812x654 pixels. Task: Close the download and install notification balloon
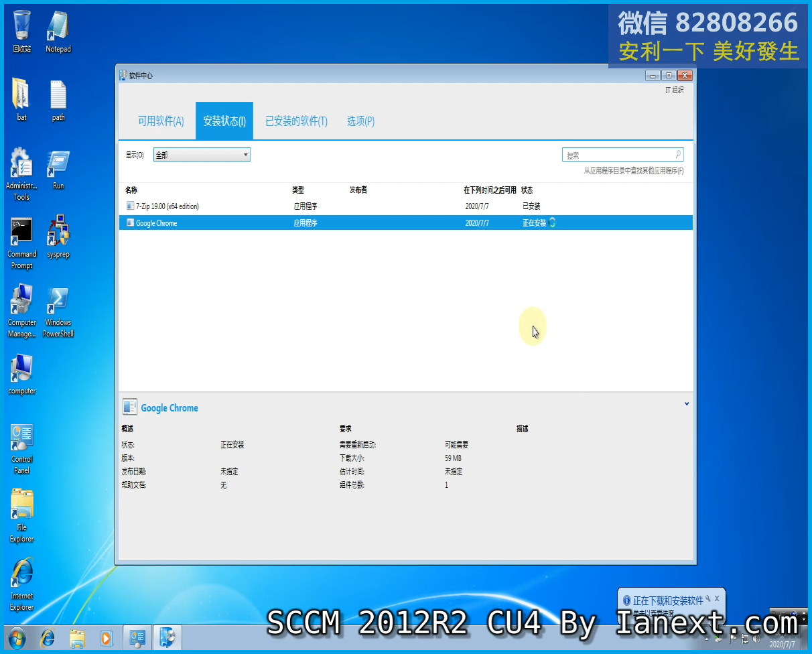pos(717,598)
